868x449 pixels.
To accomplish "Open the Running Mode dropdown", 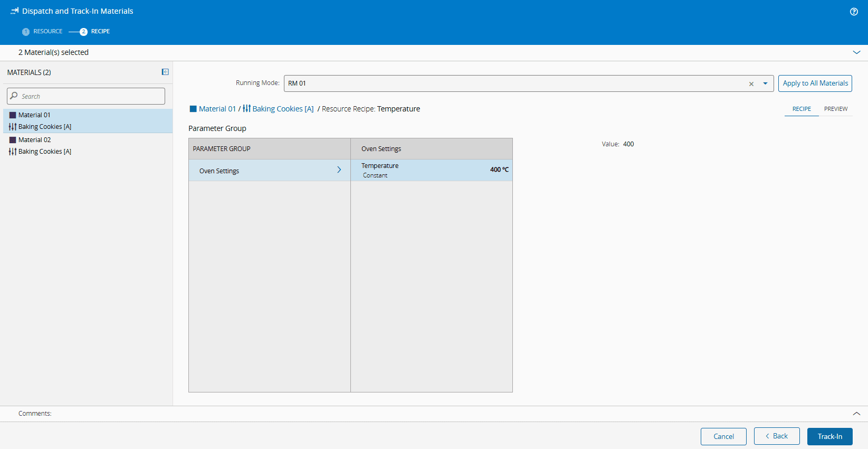I will 765,83.
